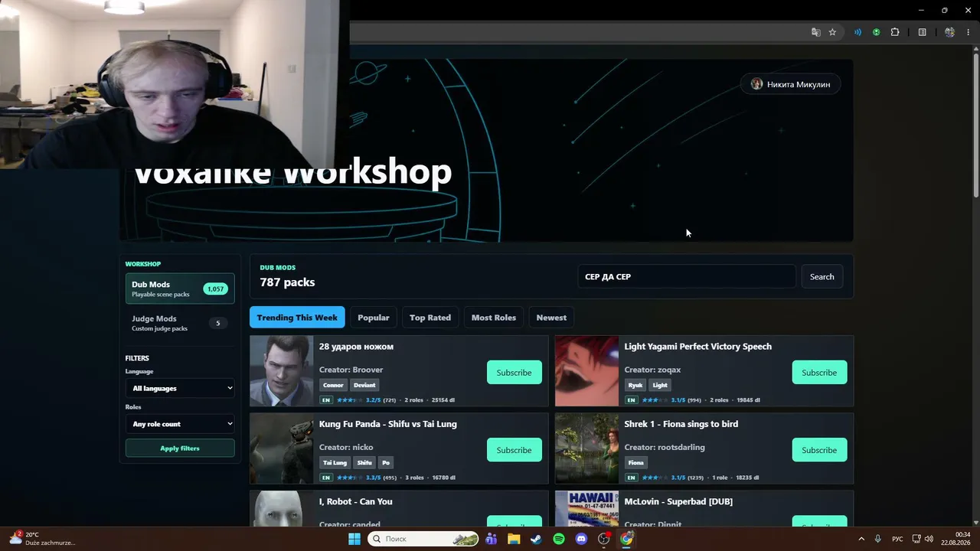Subscribe to Shrek 1 Fiona sings to bird
This screenshot has height=551, width=980.
(819, 450)
